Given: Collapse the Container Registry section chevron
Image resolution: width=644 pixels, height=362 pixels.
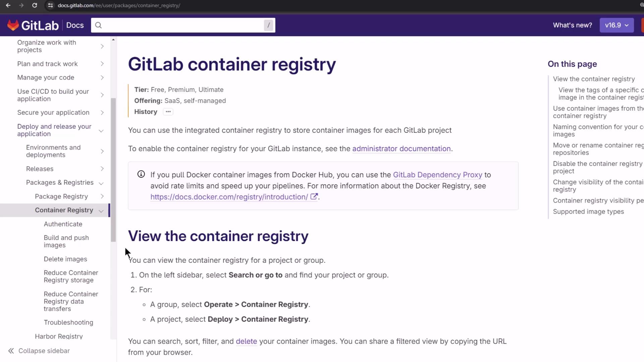Looking at the screenshot, I should (x=101, y=210).
